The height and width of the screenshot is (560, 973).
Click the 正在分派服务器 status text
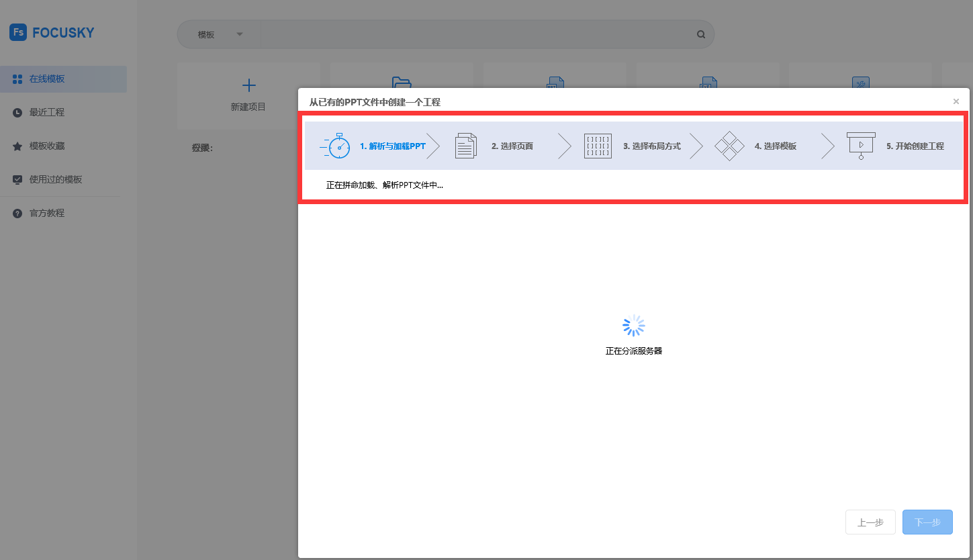pos(634,351)
